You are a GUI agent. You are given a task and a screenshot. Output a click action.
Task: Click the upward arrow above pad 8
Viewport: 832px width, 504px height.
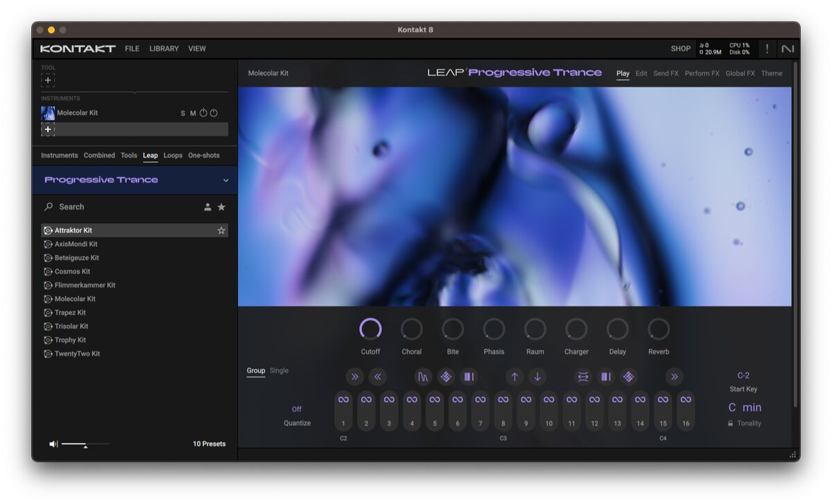click(514, 377)
